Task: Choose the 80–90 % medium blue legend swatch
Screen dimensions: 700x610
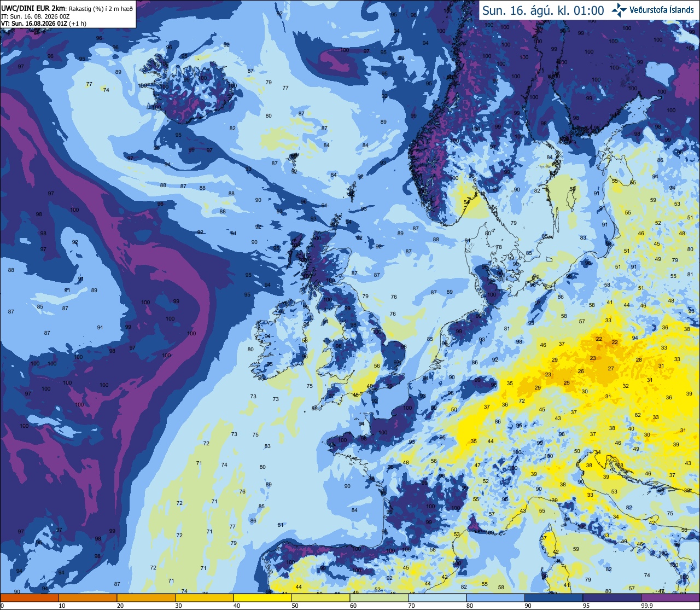Action: 495,597
